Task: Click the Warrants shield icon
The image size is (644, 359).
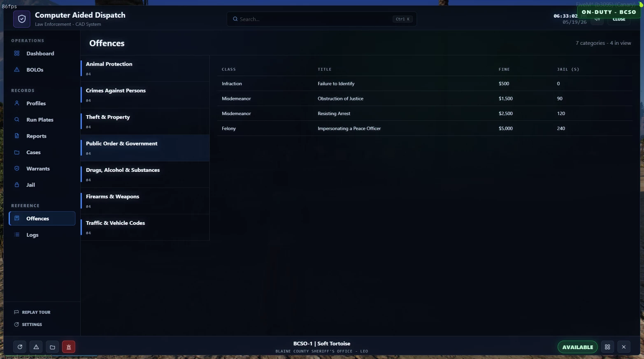Action: point(17,168)
